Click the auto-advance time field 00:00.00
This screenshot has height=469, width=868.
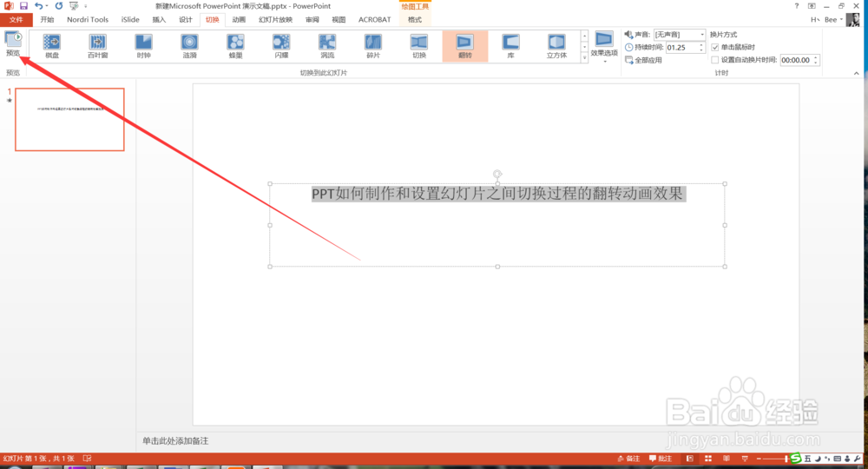pos(799,60)
